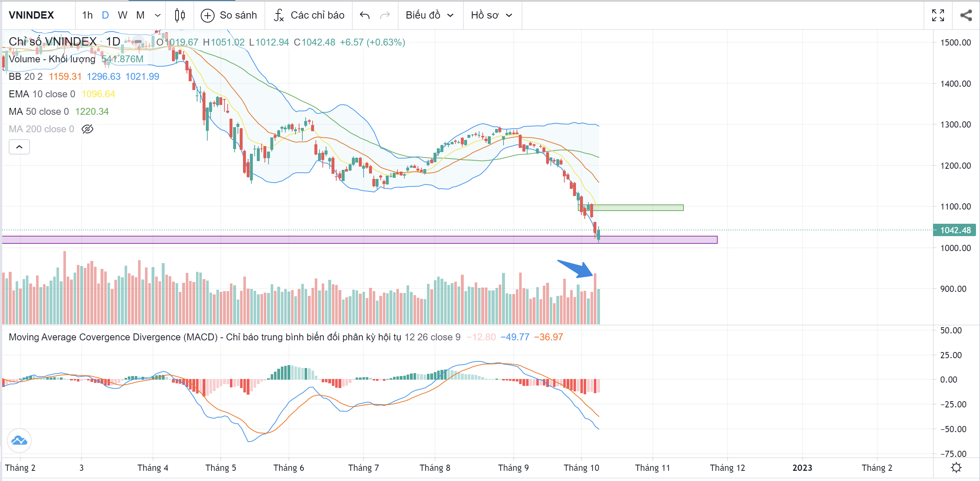Click the Tháng 12 time axis label
The width and height of the screenshot is (980, 481).
click(x=727, y=468)
